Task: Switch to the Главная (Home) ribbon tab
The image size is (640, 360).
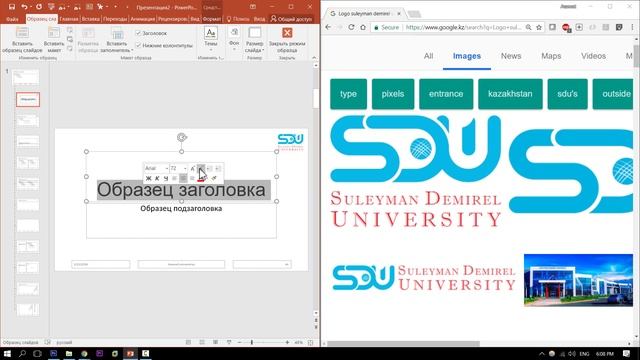Action: [69, 19]
